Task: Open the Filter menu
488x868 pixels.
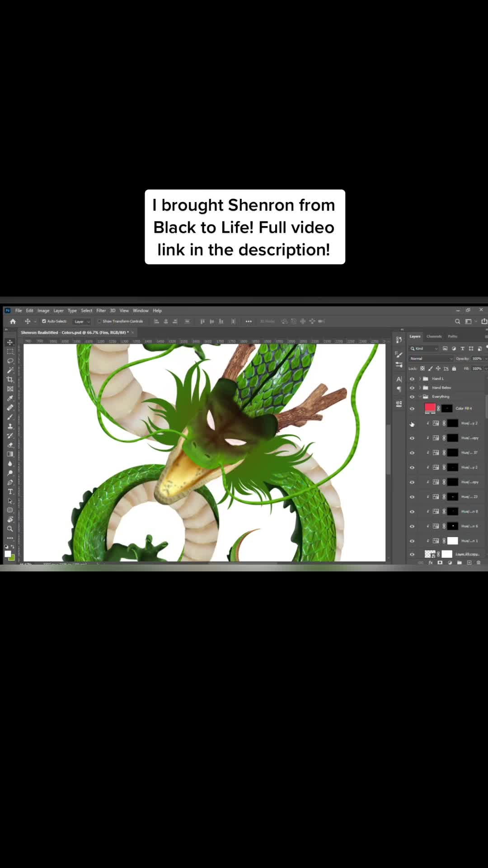Action: (x=101, y=311)
